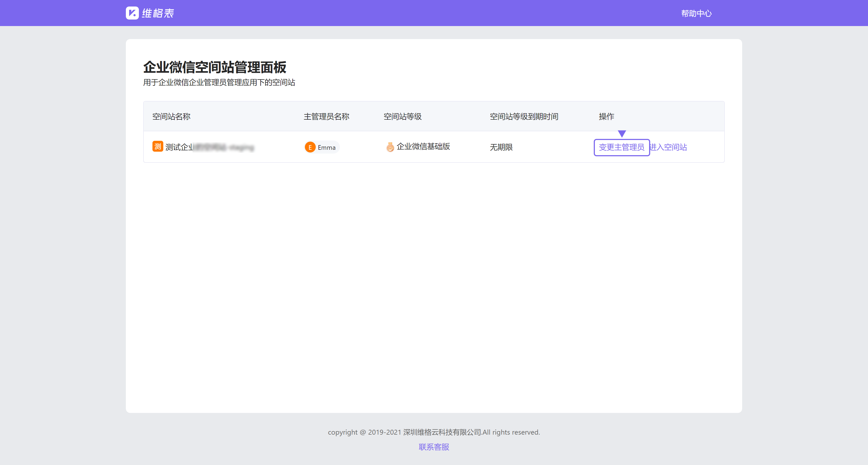Click the 维格表 brand wordmark
868x465 pixels.
(158, 13)
